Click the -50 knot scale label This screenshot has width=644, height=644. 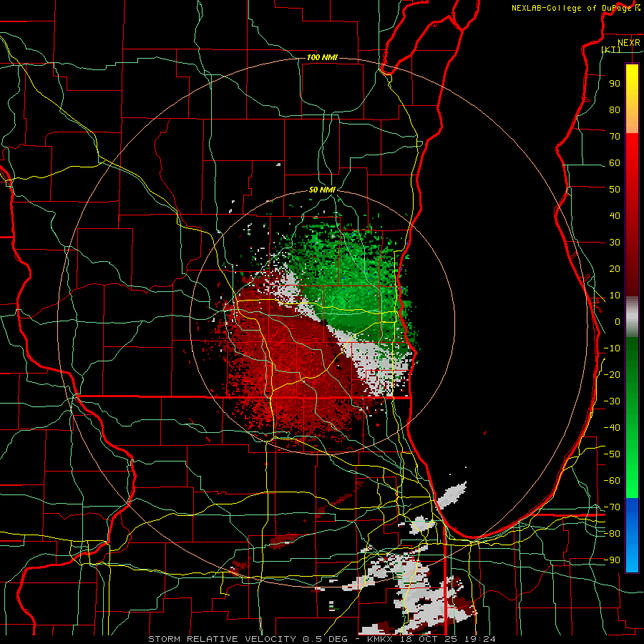[612, 454]
